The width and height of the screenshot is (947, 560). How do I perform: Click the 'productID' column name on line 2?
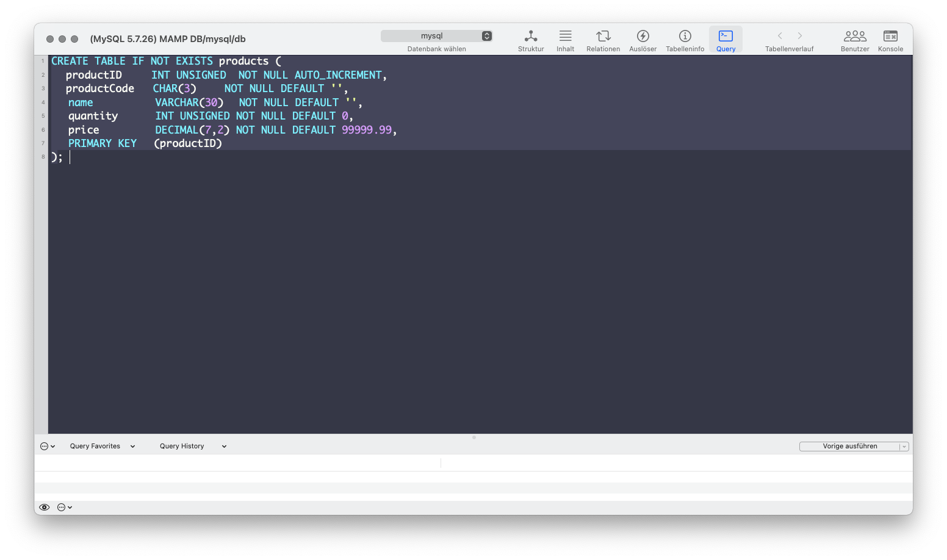(x=94, y=75)
